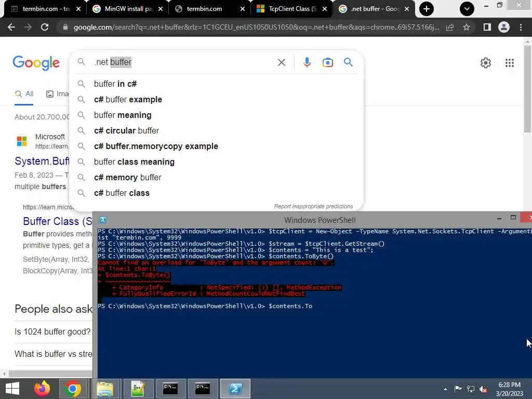Click the muted volume tray icon
Image resolution: width=532 pixels, height=399 pixels.
(483, 389)
